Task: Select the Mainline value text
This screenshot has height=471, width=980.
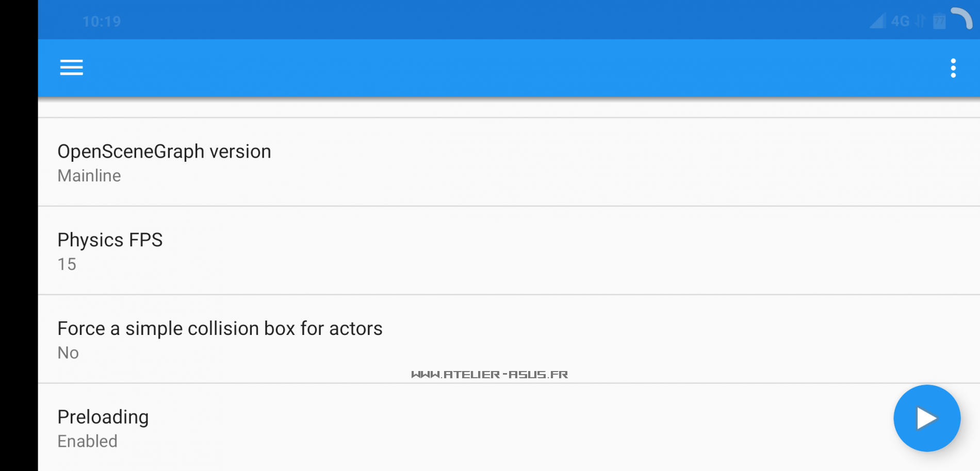Action: coord(89,176)
